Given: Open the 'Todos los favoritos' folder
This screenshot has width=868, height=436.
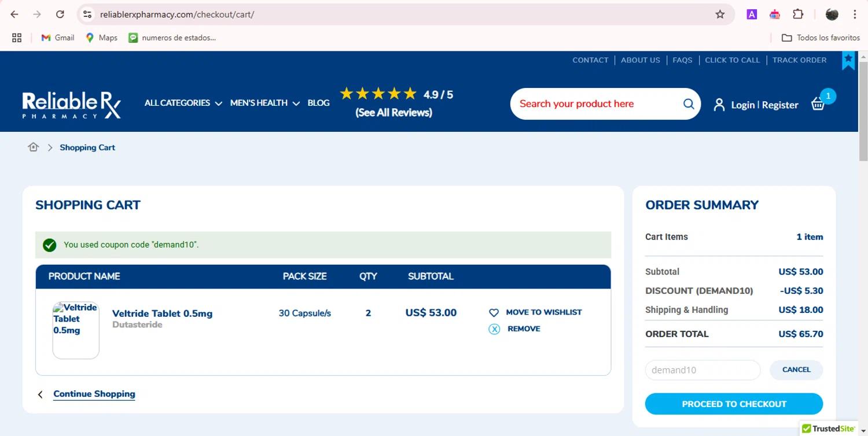Looking at the screenshot, I should 821,38.
